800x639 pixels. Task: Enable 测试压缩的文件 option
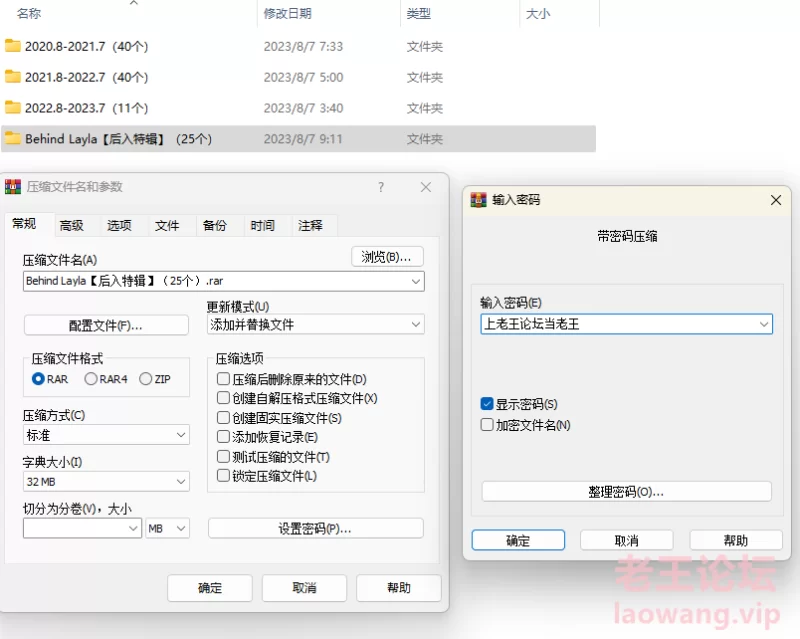tap(223, 456)
